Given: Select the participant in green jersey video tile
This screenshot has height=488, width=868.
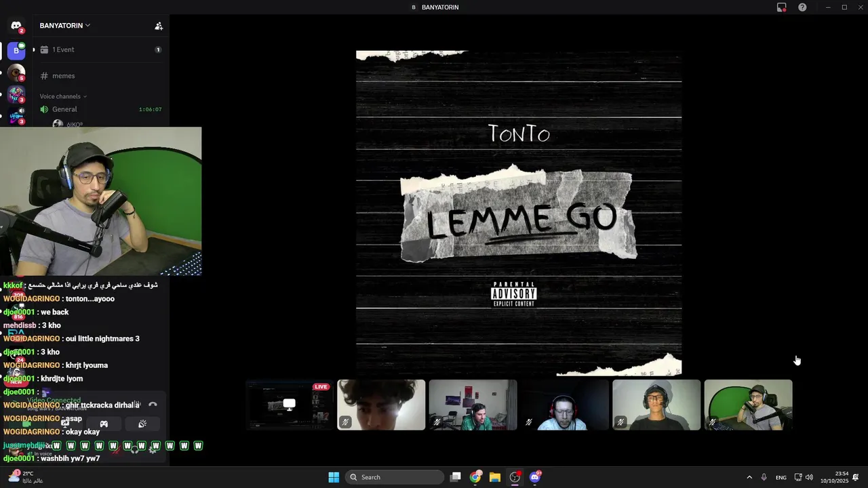Looking at the screenshot, I should tap(473, 405).
